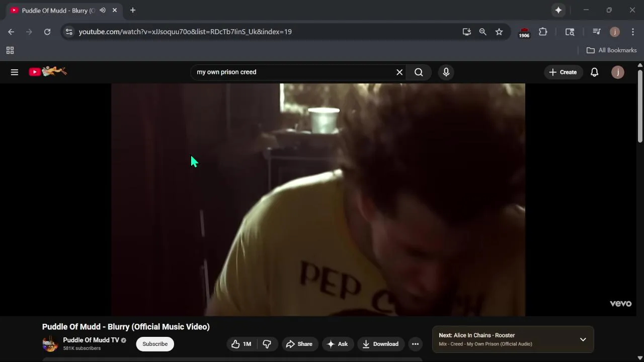Screen dimensions: 644x362
Task: Ask about this video
Action: click(x=337, y=344)
